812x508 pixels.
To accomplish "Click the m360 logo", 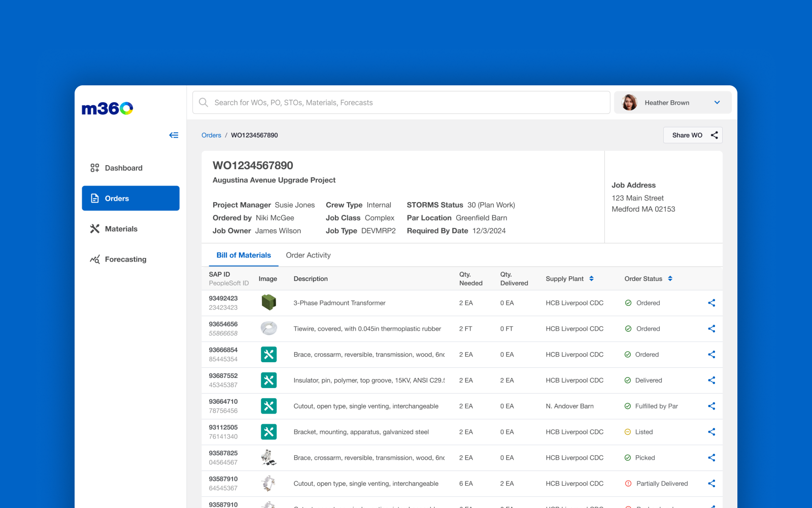I will point(108,108).
